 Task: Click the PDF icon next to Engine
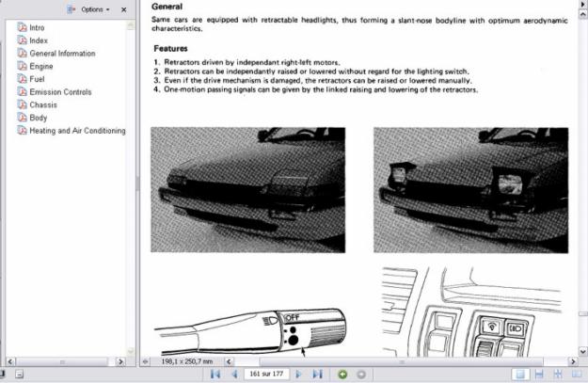[x=23, y=66]
